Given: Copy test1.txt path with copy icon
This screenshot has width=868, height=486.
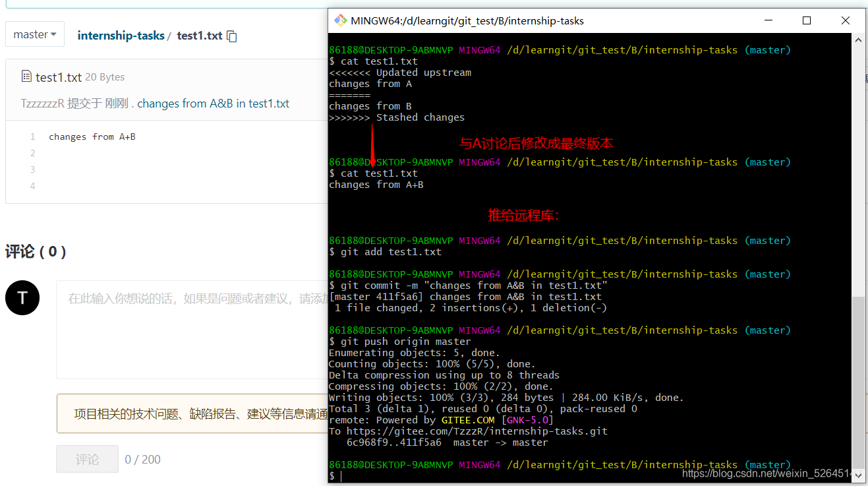Looking at the screenshot, I should click(232, 36).
